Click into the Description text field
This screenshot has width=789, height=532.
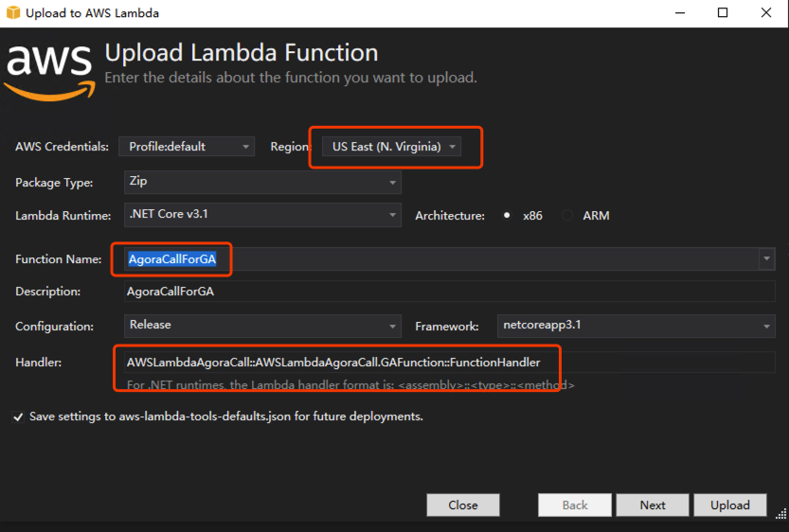point(449,292)
